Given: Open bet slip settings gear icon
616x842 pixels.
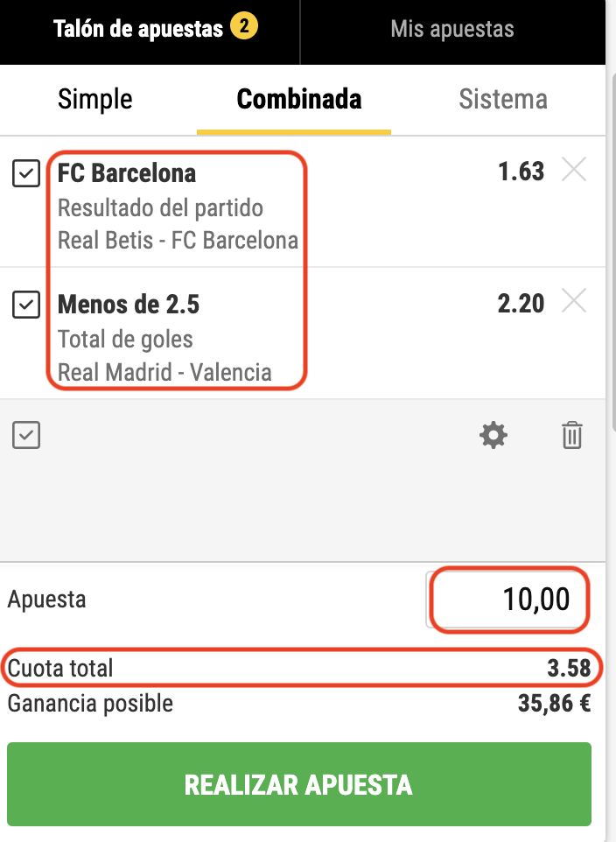Looking at the screenshot, I should (493, 435).
